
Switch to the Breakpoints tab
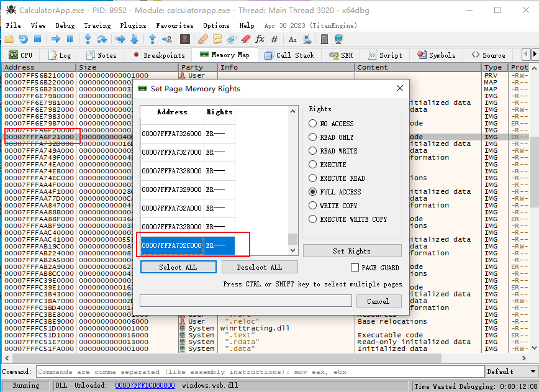click(x=163, y=54)
